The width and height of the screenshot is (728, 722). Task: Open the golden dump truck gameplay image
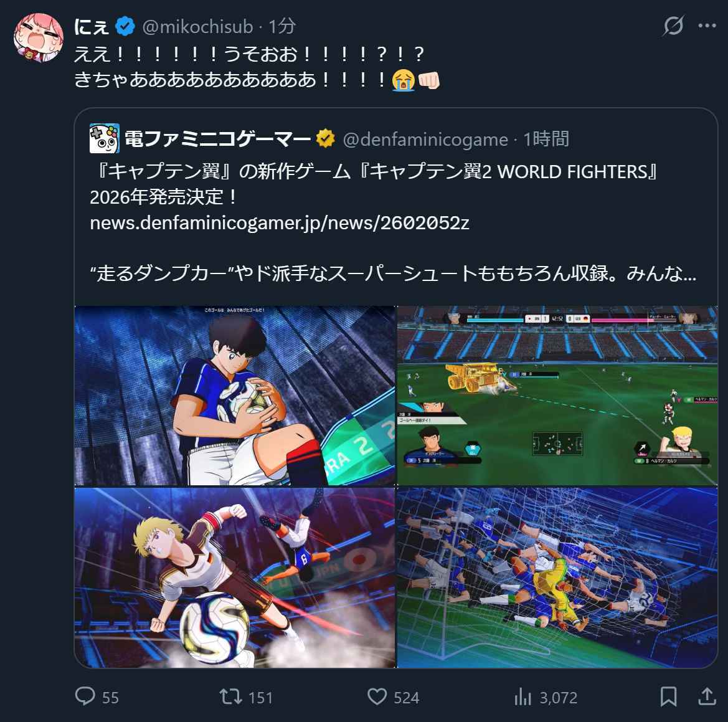coord(557,396)
